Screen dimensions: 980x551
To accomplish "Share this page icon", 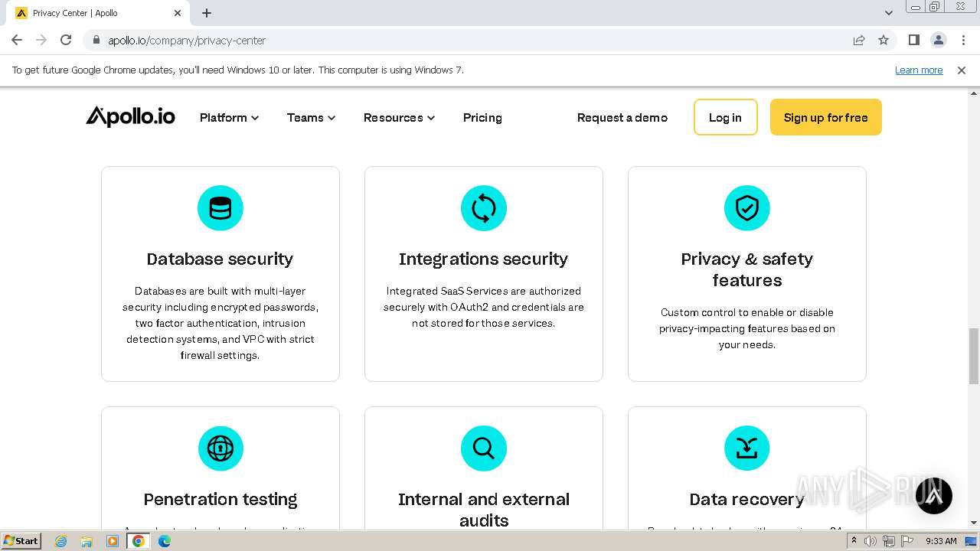I will pos(859,40).
